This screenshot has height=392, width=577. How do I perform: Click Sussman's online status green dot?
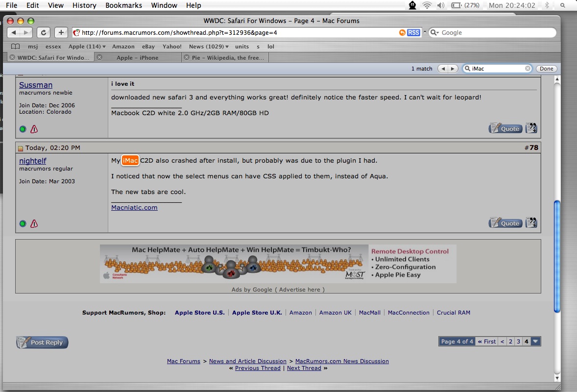click(x=23, y=129)
